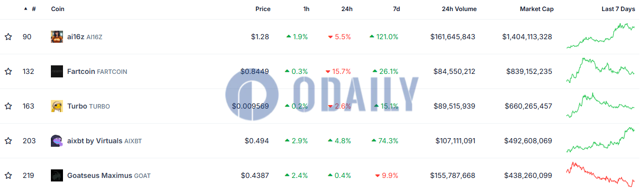Click the ai16z coin logo
The width and height of the screenshot is (644, 190).
point(57,37)
